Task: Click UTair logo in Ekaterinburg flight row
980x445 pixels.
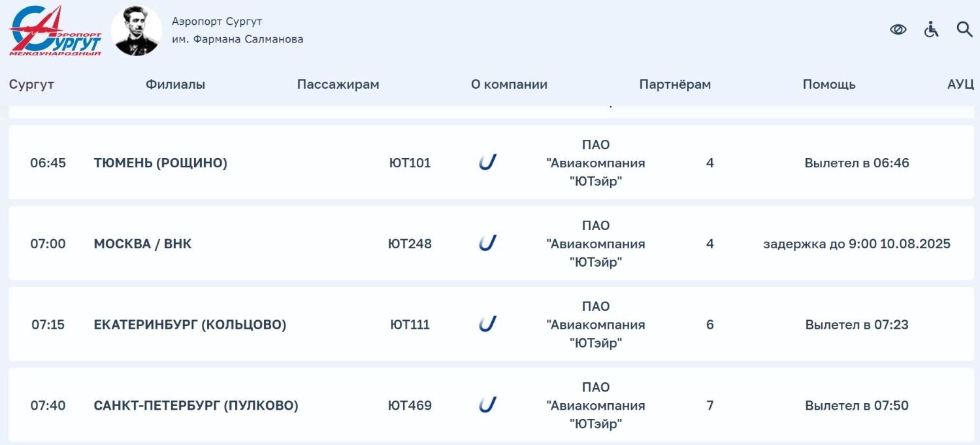Action: pos(487,324)
